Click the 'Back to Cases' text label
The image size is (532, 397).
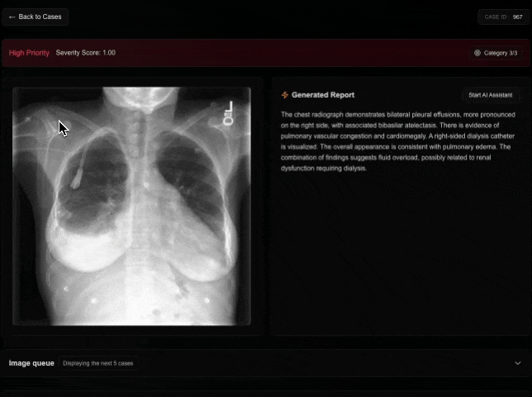tap(40, 17)
